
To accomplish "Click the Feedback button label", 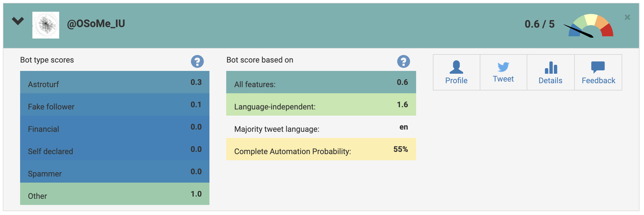I will [598, 81].
